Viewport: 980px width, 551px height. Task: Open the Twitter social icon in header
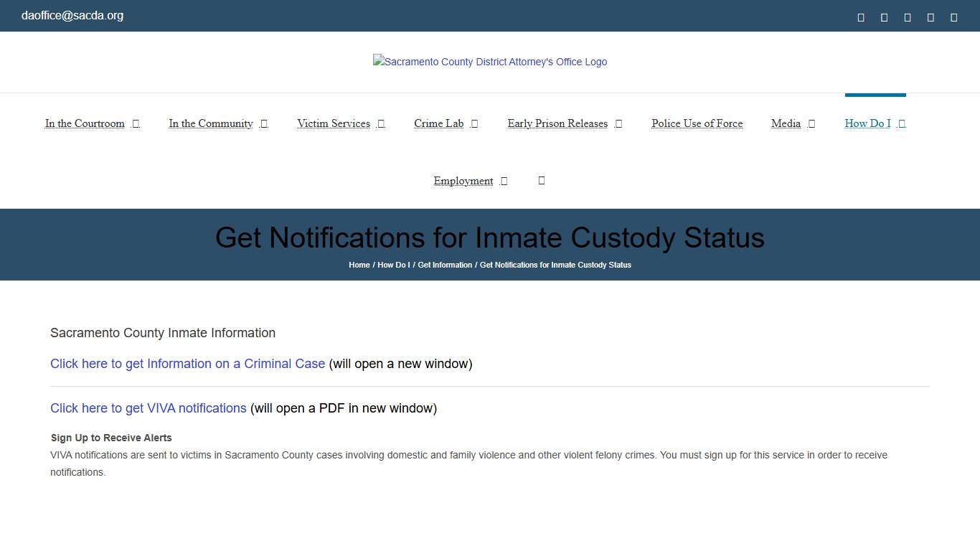(x=884, y=17)
